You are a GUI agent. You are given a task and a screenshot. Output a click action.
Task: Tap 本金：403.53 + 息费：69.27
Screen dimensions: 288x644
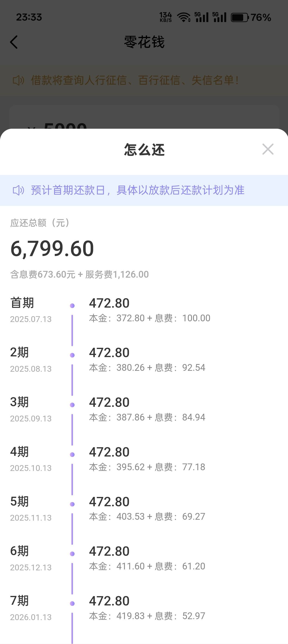click(x=147, y=517)
